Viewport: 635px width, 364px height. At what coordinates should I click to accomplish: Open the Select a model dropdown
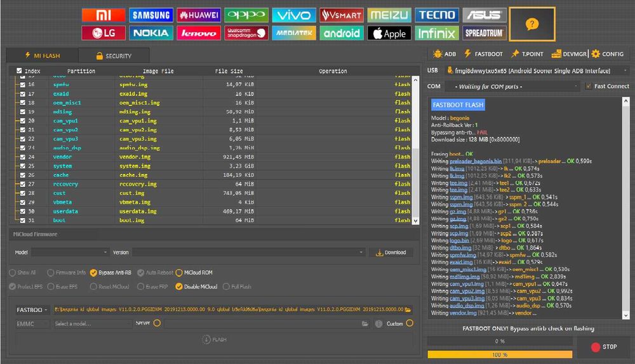coord(93,323)
